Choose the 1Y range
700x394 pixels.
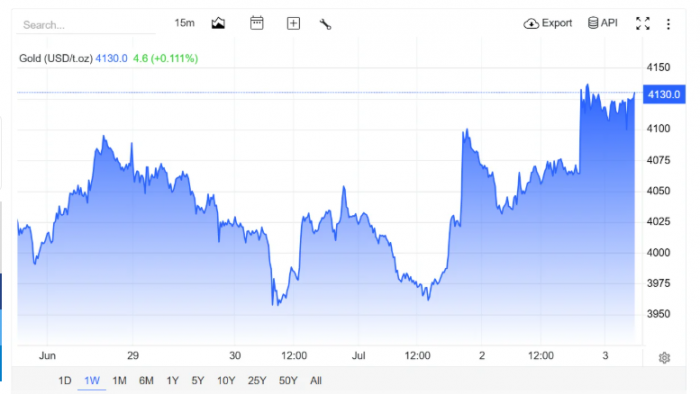pyautogui.click(x=172, y=381)
